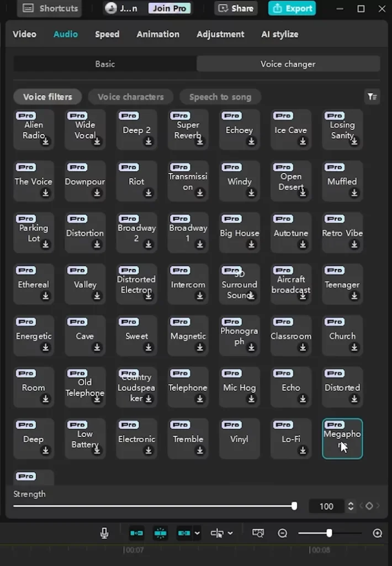The height and width of the screenshot is (566, 392).
Task: Download the Church voice filter
Action: click(354, 347)
